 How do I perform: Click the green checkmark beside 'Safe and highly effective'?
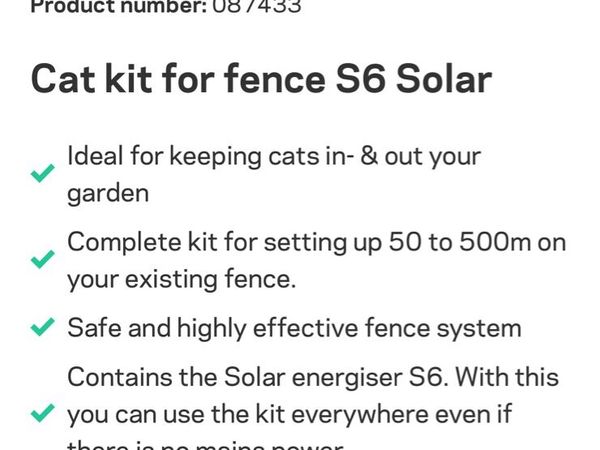[x=42, y=327]
